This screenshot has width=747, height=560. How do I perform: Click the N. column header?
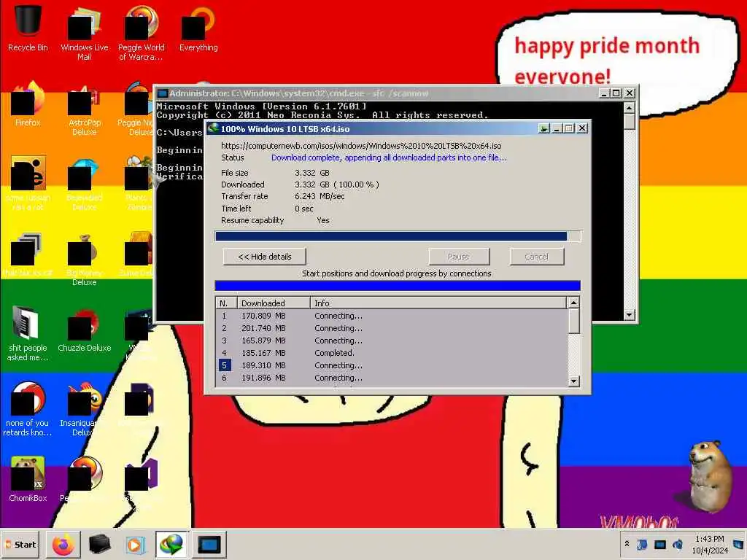point(226,303)
